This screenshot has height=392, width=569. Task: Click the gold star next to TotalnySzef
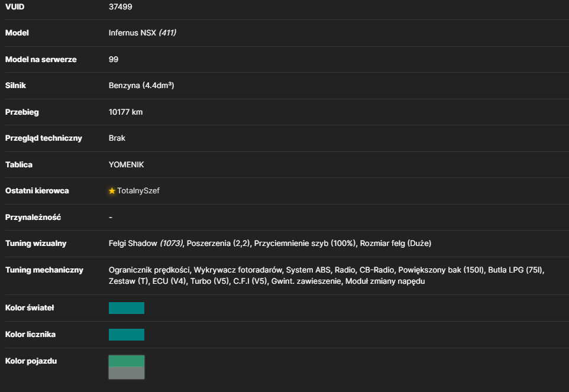click(x=112, y=191)
